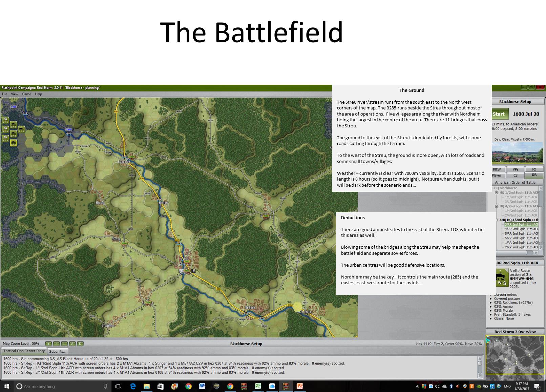
Task: Click the order of battle horizontal scroll-right arrow
Action: [536, 252]
